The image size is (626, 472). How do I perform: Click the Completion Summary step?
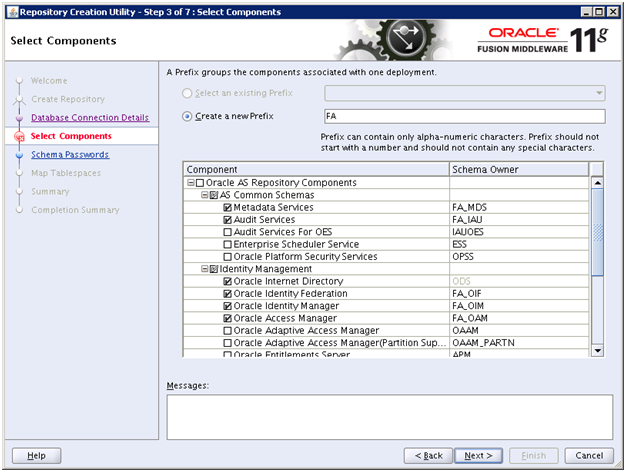[x=75, y=210]
